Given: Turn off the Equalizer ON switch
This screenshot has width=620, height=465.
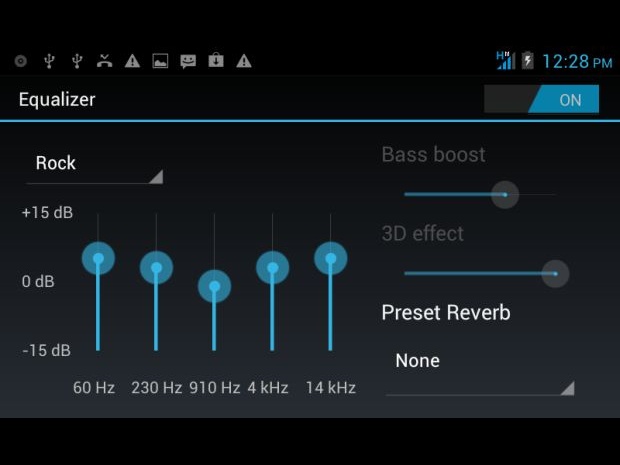Looking at the screenshot, I should click(x=541, y=100).
